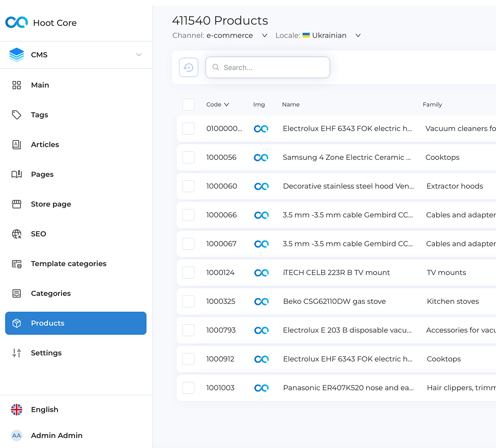Open image of product 1000056
496x448 pixels.
pos(261,158)
